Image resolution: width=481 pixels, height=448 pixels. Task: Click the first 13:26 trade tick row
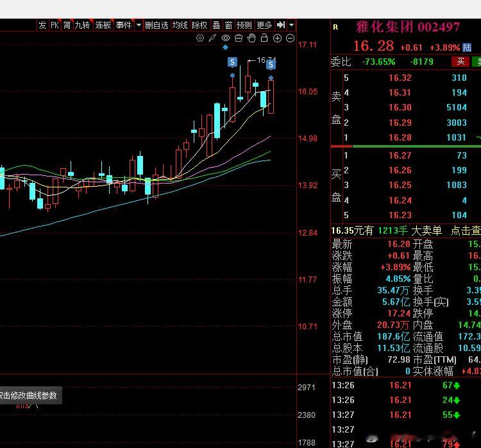[x=406, y=385]
